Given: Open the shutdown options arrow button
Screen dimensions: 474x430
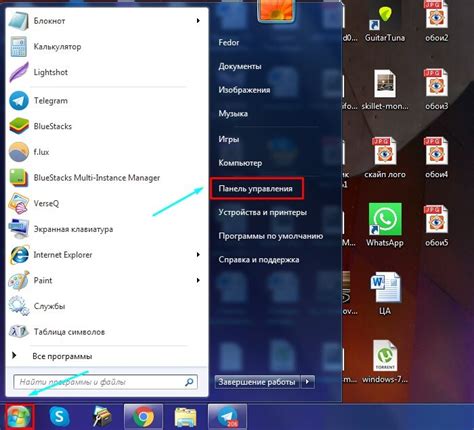Looking at the screenshot, I should (308, 381).
